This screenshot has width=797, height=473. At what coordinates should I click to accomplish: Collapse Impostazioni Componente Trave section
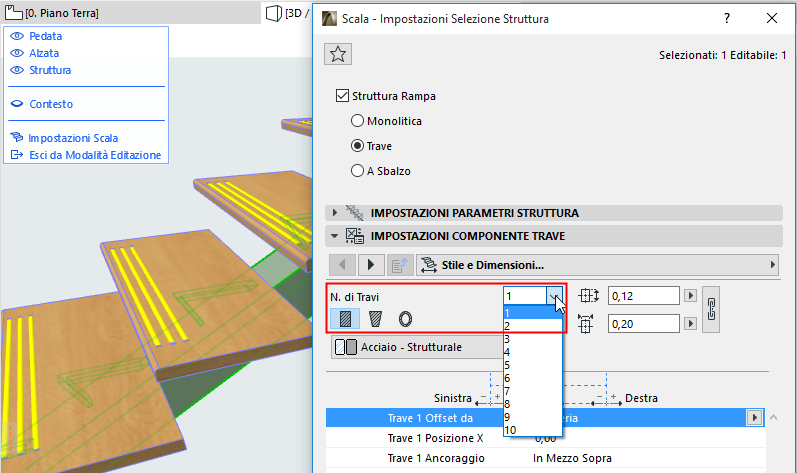point(334,236)
